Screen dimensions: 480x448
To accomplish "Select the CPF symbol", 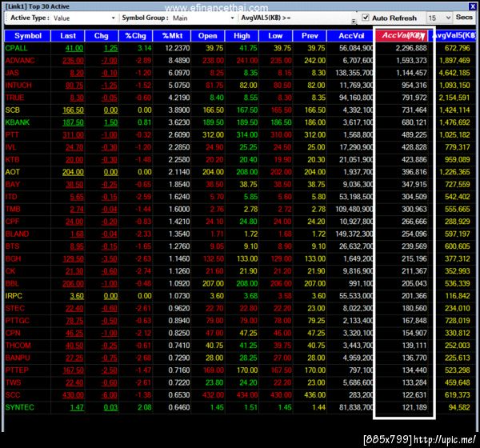I will click(x=13, y=222).
